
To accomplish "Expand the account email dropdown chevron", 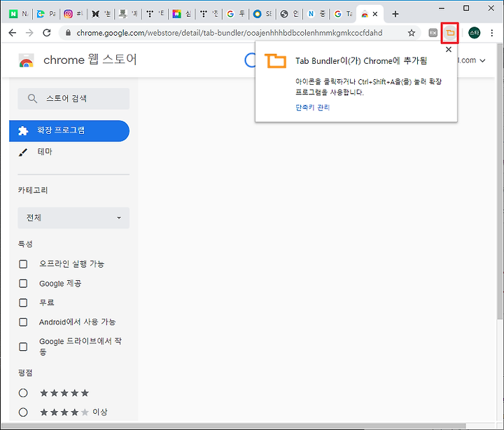I will [482, 60].
